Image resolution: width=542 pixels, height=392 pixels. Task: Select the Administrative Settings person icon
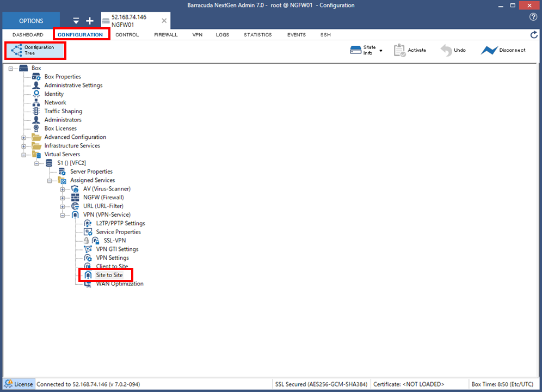[36, 85]
